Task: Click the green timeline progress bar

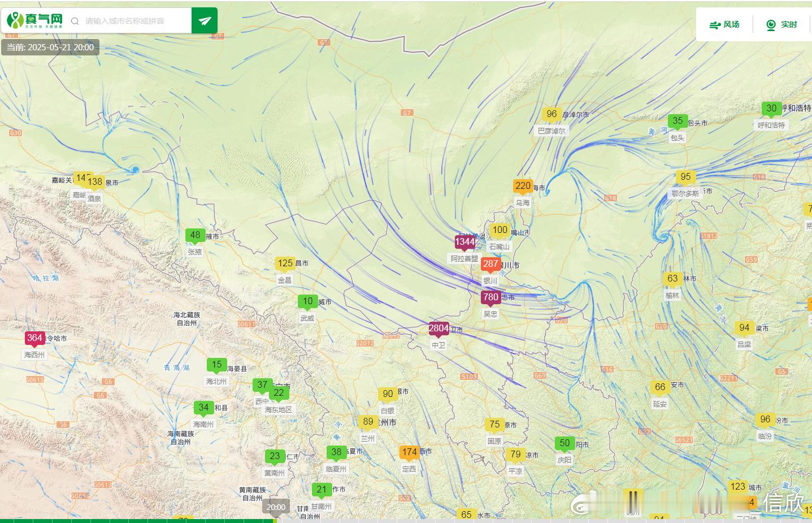Action: point(137,521)
